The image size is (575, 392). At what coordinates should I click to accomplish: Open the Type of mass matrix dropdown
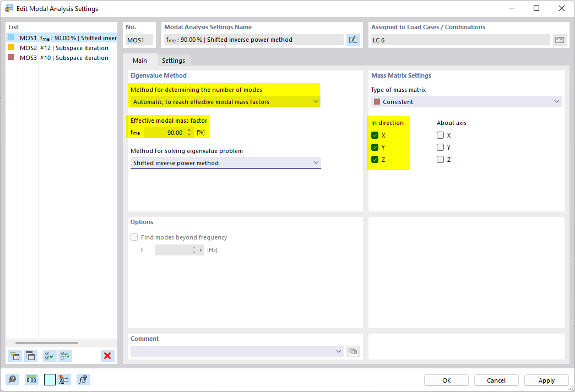point(556,101)
